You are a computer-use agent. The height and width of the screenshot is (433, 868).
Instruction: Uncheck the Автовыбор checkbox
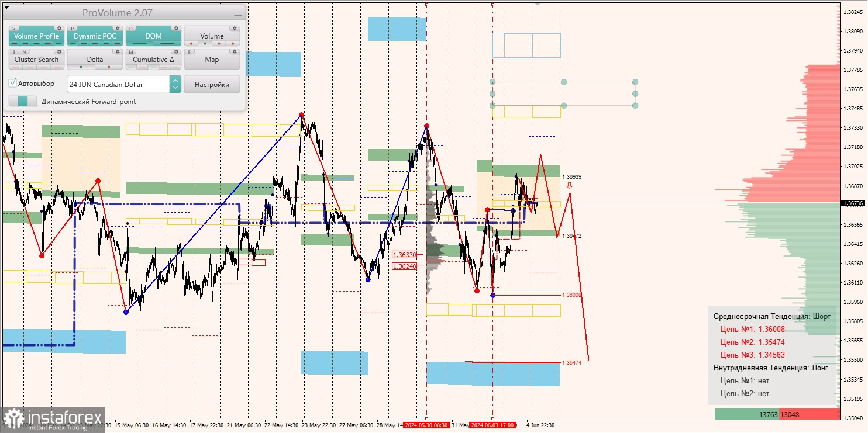(13, 83)
